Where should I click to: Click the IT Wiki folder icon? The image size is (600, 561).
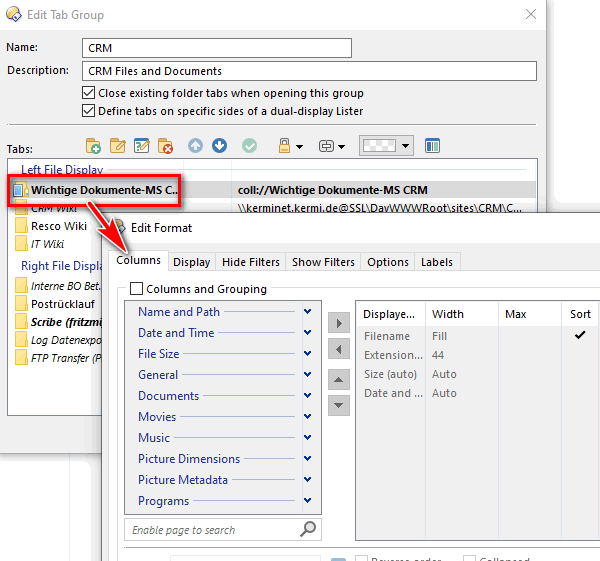[x=21, y=244]
